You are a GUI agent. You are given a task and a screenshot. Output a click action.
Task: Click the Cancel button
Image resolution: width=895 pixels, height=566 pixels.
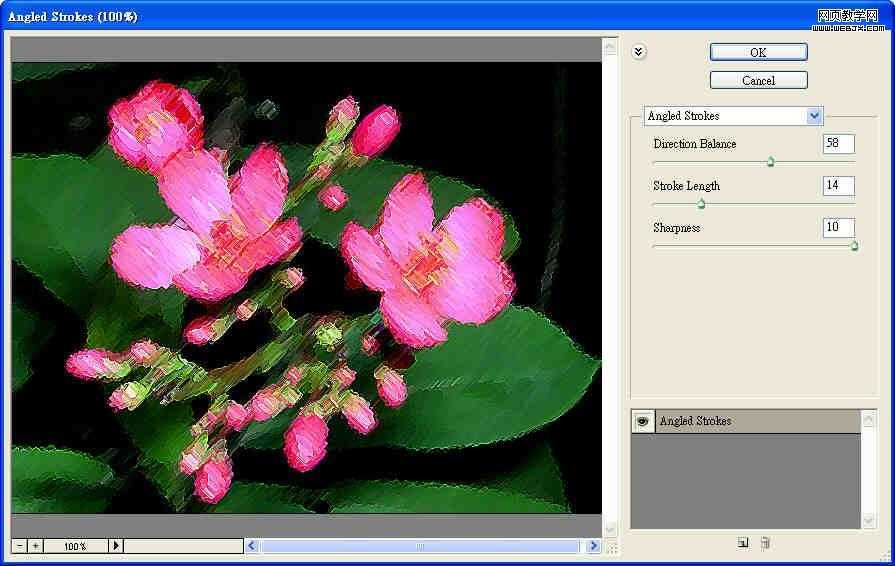758,80
